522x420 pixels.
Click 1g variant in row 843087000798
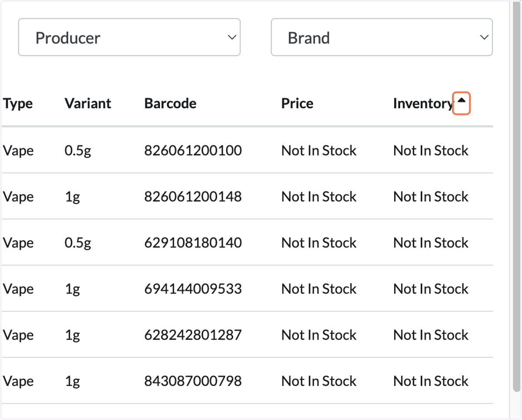pyautogui.click(x=73, y=381)
